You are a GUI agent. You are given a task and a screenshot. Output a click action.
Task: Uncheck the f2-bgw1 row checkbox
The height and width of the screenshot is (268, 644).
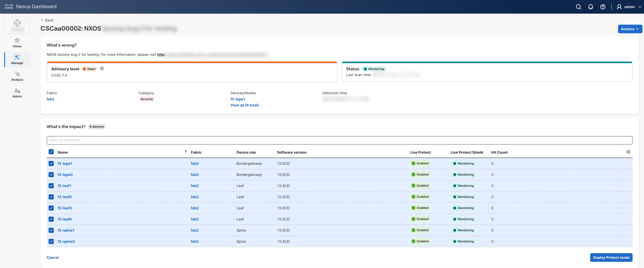tap(51, 163)
